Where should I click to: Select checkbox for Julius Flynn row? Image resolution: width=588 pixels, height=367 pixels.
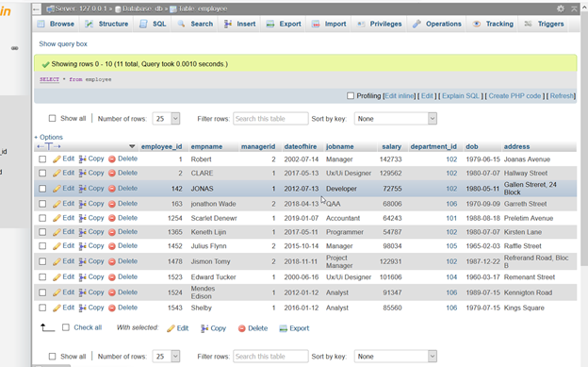click(42, 246)
